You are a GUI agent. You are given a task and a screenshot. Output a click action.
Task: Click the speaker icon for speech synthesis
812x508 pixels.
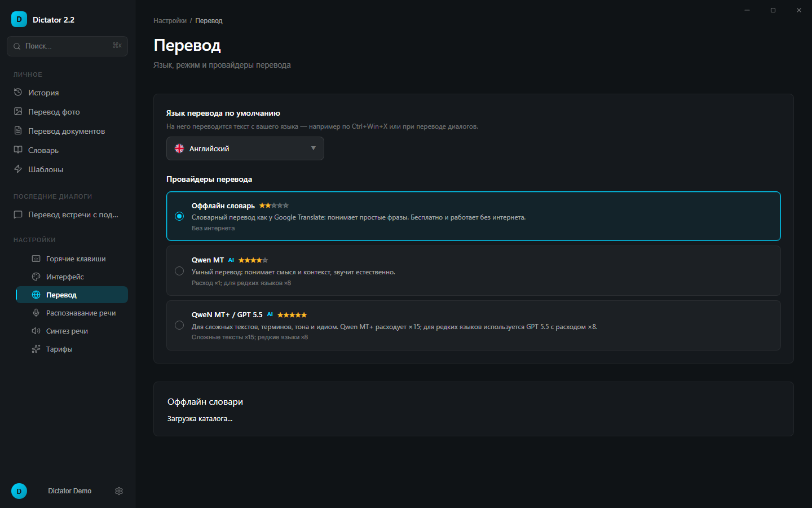(36, 331)
